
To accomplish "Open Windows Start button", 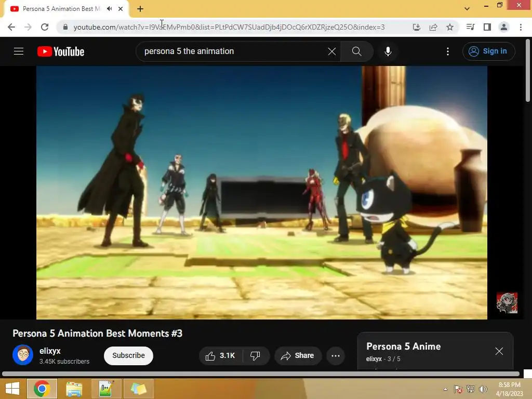I will pyautogui.click(x=12, y=389).
